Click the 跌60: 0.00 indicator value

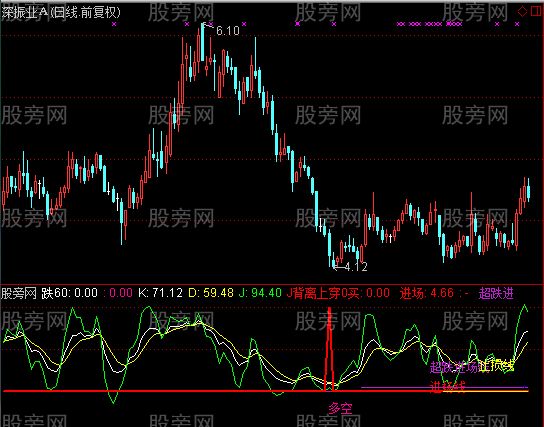click(x=70, y=293)
